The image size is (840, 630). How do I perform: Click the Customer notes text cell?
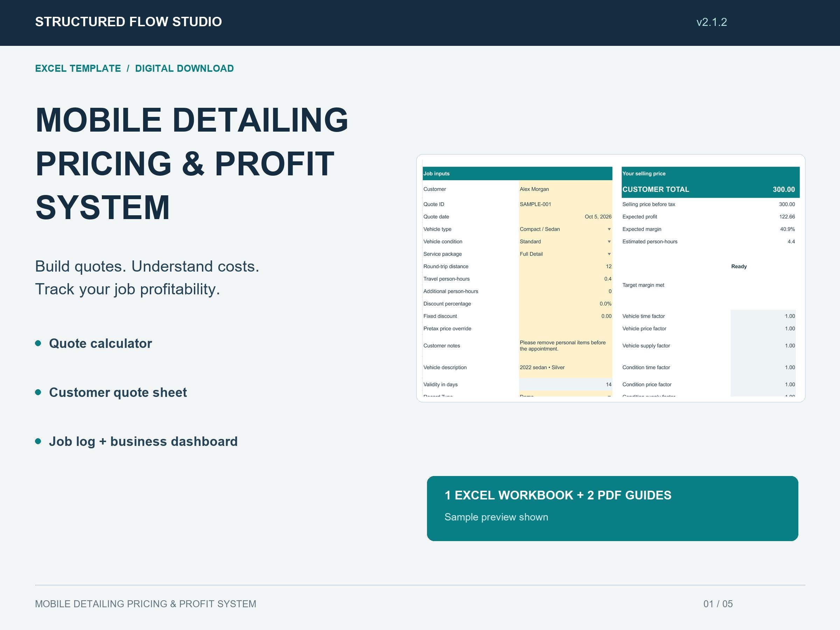tap(566, 345)
